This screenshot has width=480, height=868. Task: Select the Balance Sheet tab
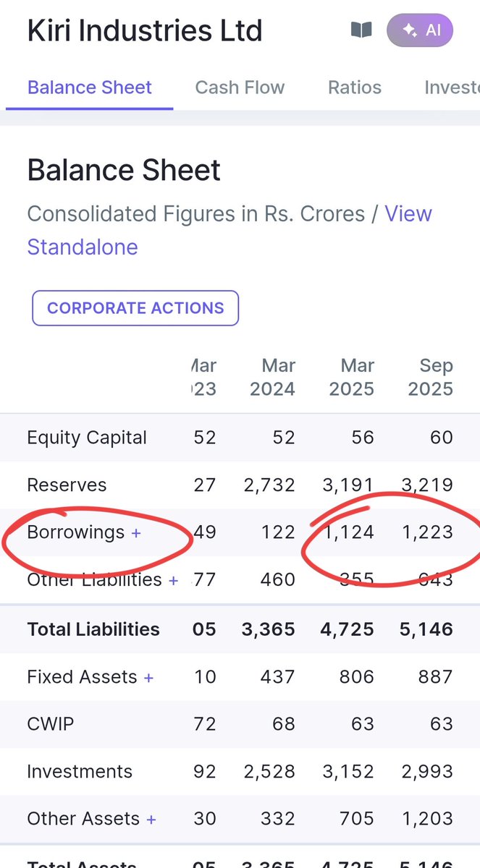click(x=90, y=88)
